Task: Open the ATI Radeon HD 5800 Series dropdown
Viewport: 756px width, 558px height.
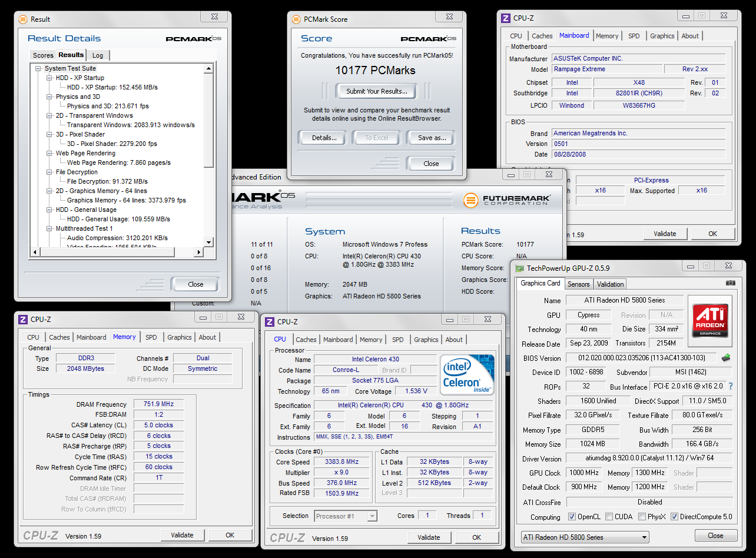Action: (x=585, y=537)
